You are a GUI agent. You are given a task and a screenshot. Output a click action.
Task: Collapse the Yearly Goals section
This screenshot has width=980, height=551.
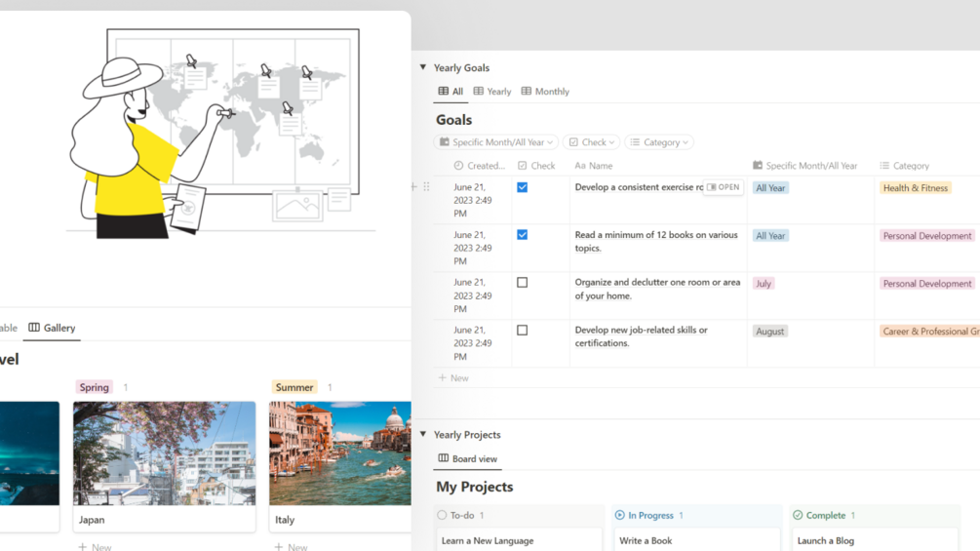coord(423,68)
